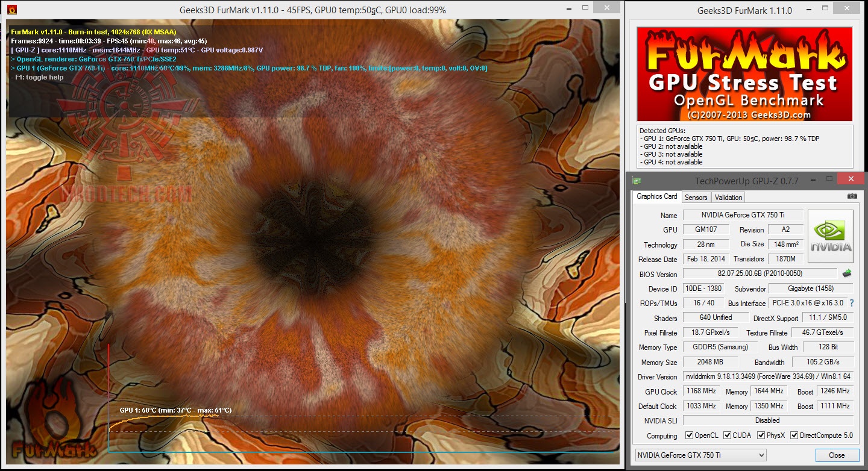Screen dimensions: 868x471
Task: Minimize the FurMark burn-in test window
Action: [x=568, y=8]
